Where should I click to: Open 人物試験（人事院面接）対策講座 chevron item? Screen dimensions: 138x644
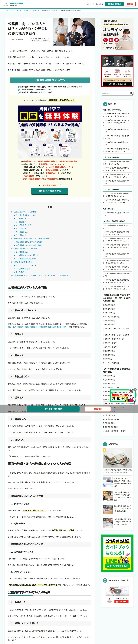coord(117,431)
